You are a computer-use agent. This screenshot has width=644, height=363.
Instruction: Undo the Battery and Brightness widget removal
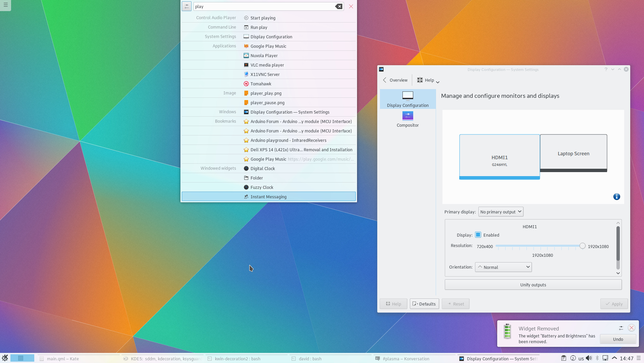pos(618,339)
